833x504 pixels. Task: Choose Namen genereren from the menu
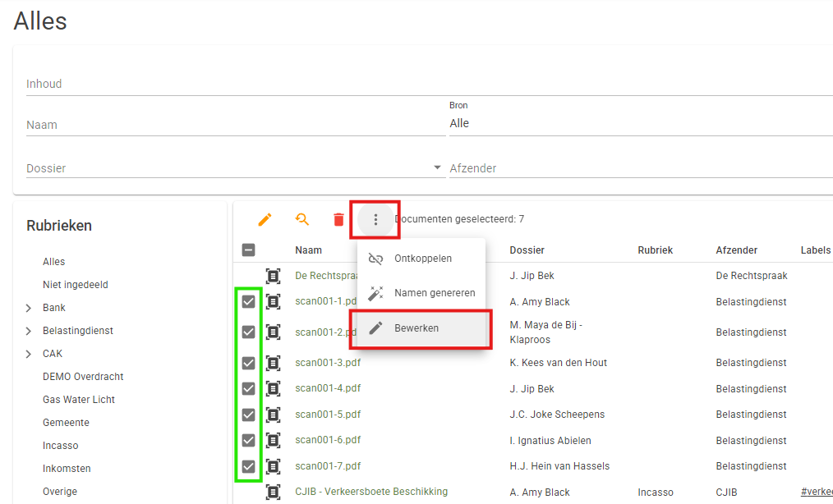coord(434,293)
